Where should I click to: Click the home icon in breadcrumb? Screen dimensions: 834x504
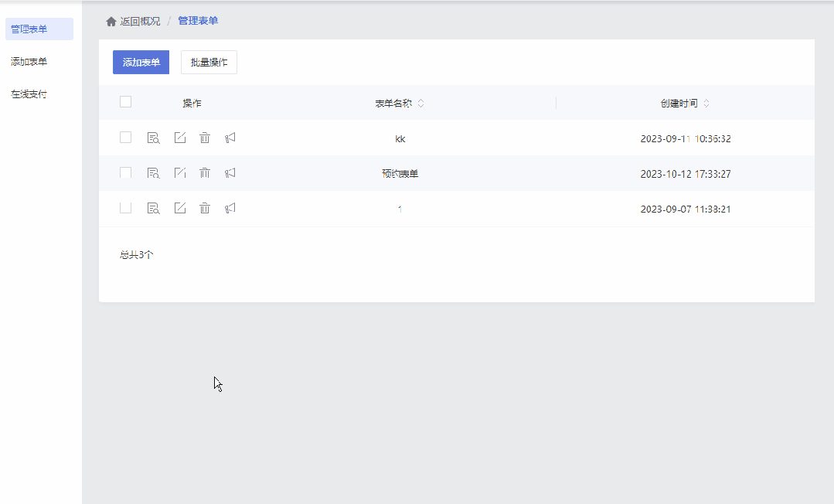pos(111,22)
